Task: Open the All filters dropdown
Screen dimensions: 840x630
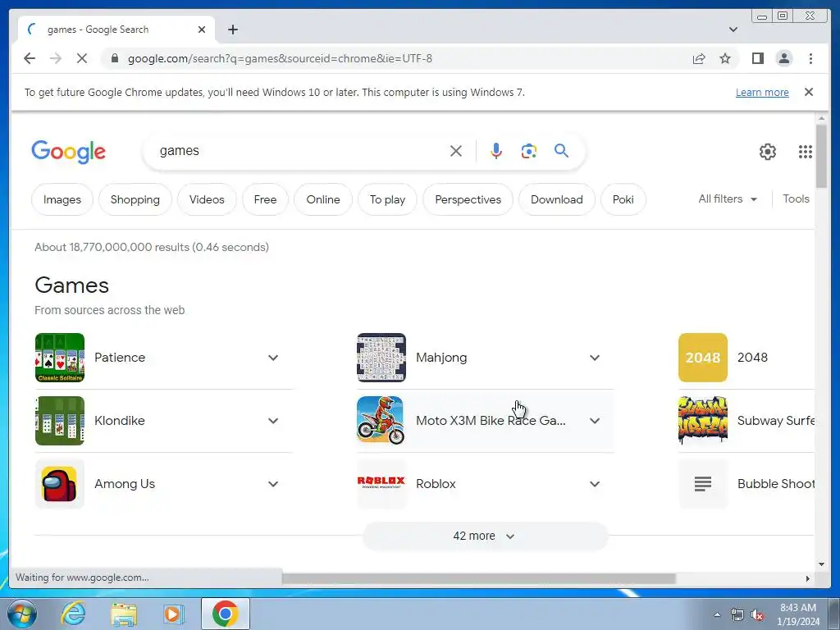Action: 728,199
